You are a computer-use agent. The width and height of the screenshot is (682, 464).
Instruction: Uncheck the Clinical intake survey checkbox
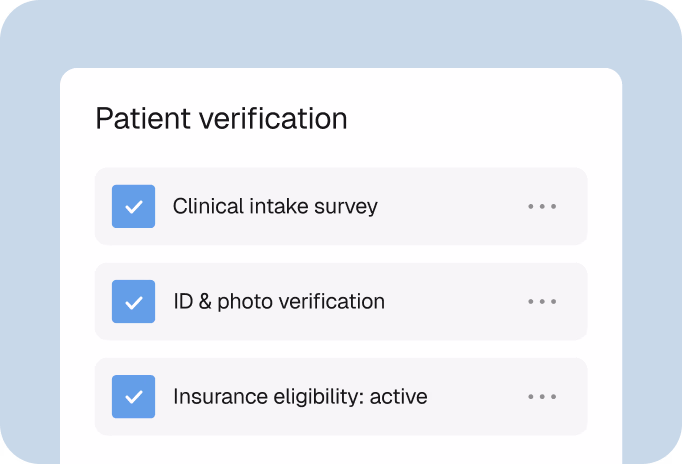(x=133, y=207)
